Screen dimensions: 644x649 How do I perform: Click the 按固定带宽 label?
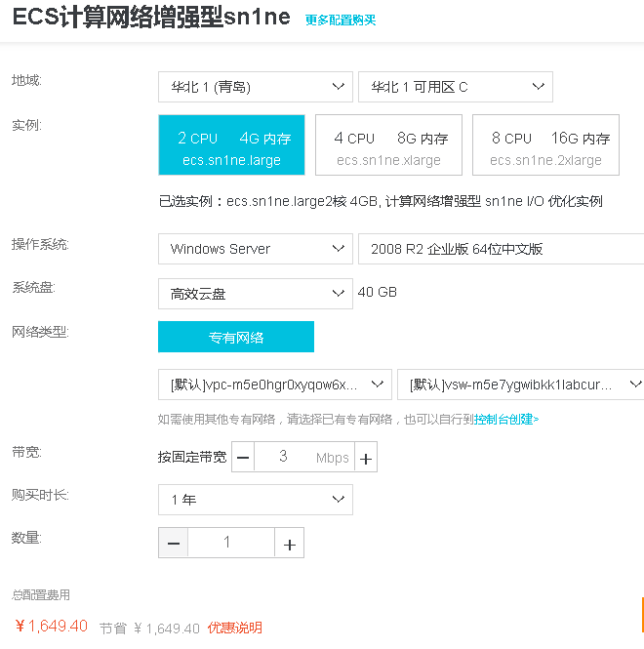tap(192, 457)
